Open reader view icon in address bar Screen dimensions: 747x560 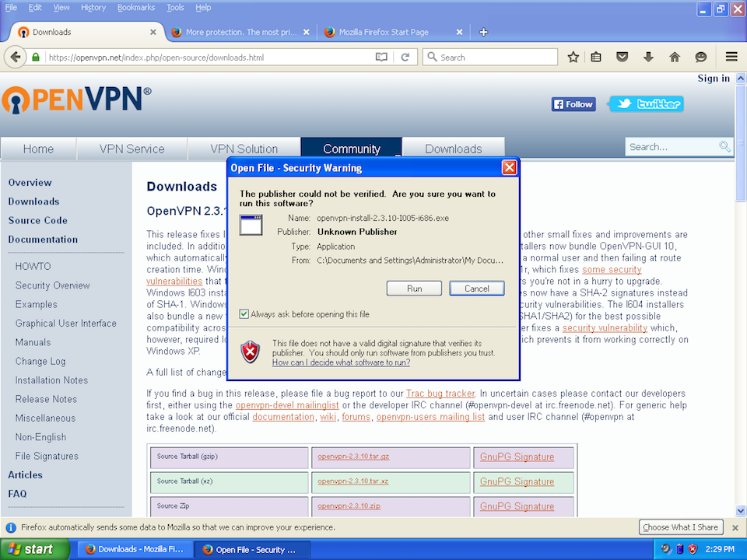381,57
